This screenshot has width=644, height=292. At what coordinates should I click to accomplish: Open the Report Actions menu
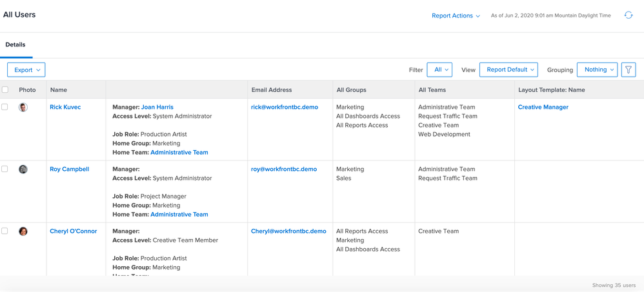click(456, 15)
